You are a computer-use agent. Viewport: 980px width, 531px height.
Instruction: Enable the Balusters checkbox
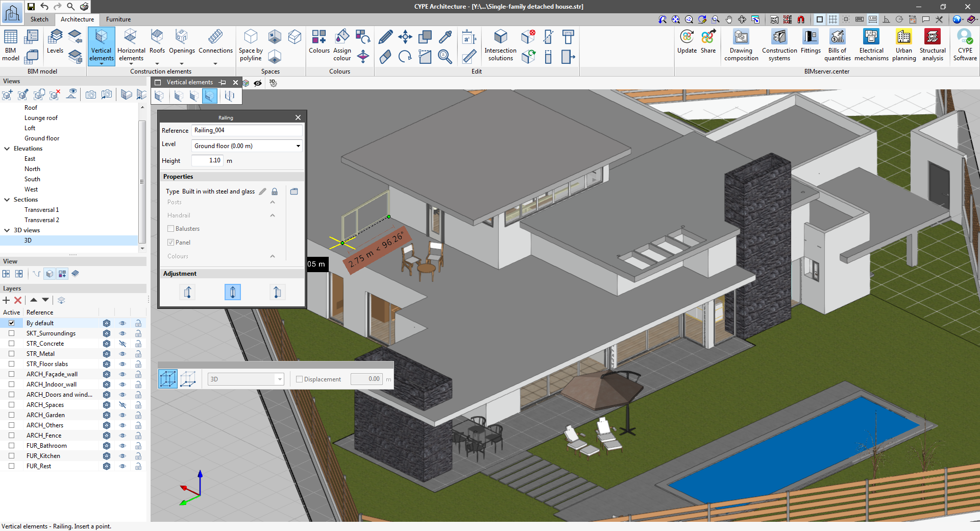point(171,229)
